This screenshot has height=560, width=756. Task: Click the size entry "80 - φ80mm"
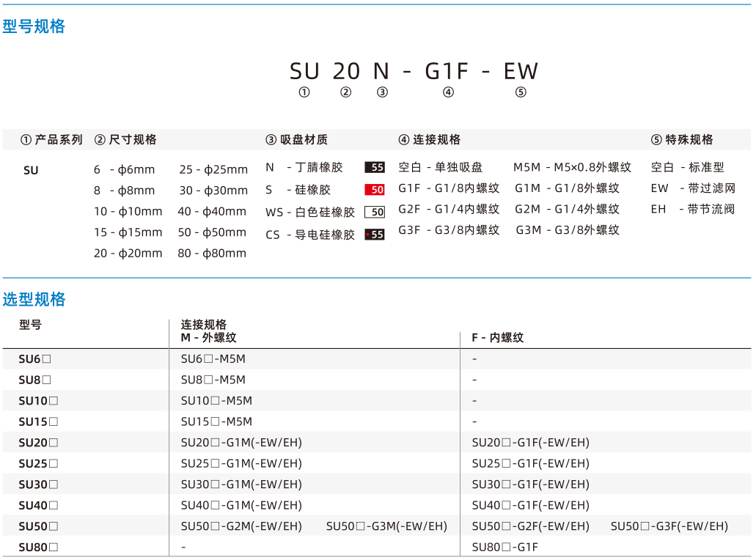pos(212,254)
